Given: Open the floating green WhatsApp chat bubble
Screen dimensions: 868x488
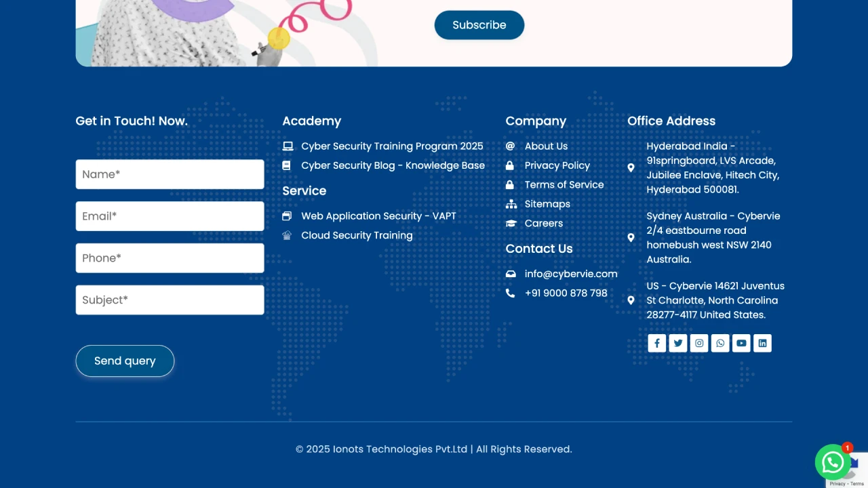Looking at the screenshot, I should (x=832, y=462).
